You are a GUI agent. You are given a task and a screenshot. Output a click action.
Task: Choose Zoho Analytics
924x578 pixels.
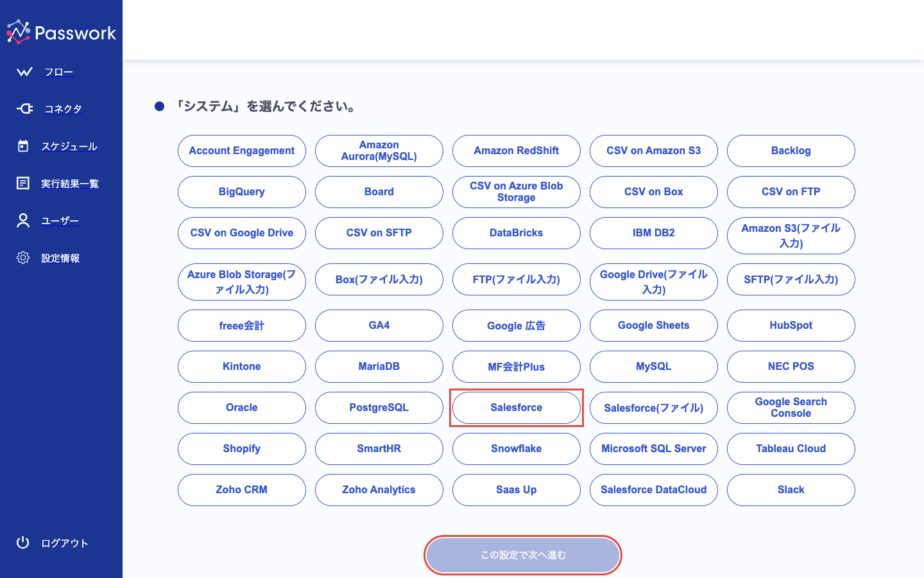pos(379,490)
